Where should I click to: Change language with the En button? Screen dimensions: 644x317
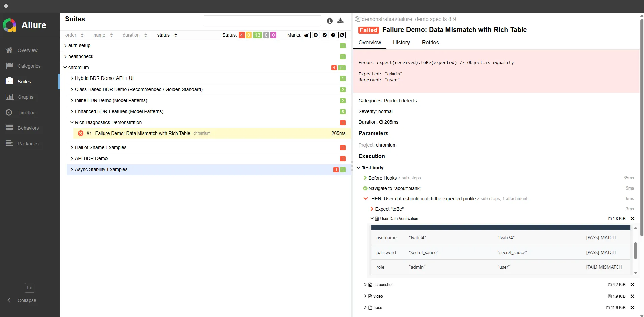click(x=30, y=287)
